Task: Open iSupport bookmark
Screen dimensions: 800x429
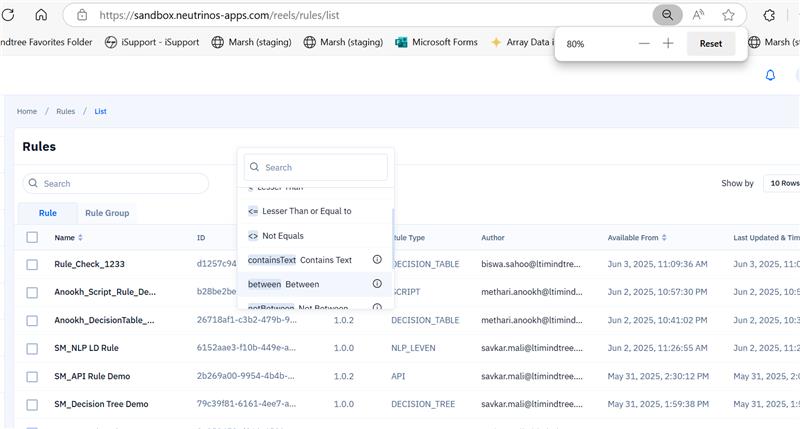Action: [x=152, y=42]
